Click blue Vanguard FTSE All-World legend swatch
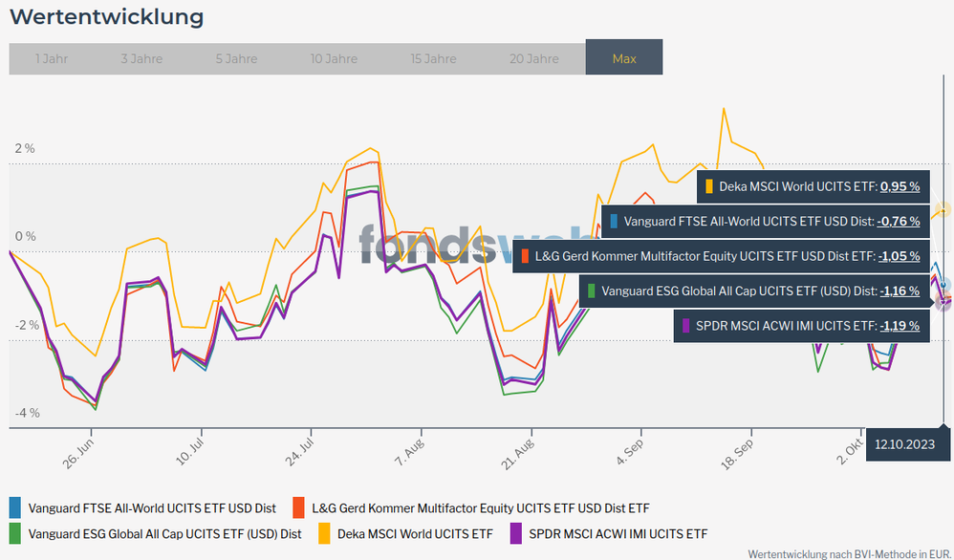This screenshot has width=954, height=560. [x=14, y=508]
